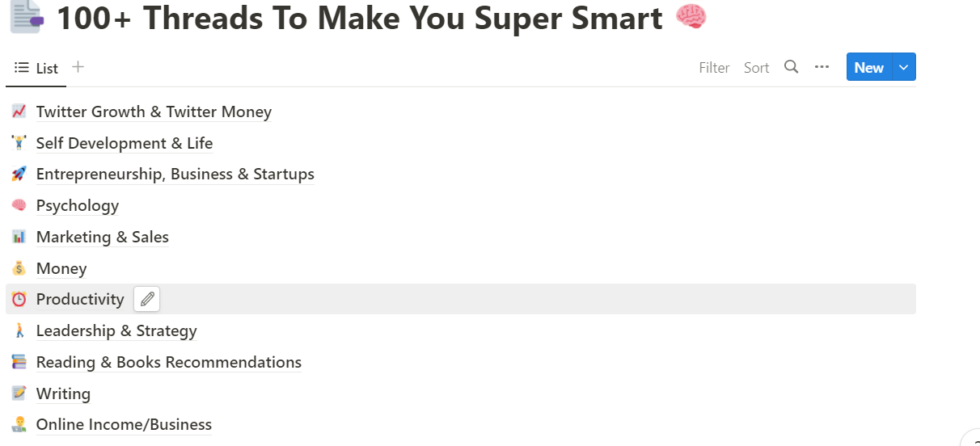Open the Online Income/Business entry

(x=124, y=424)
